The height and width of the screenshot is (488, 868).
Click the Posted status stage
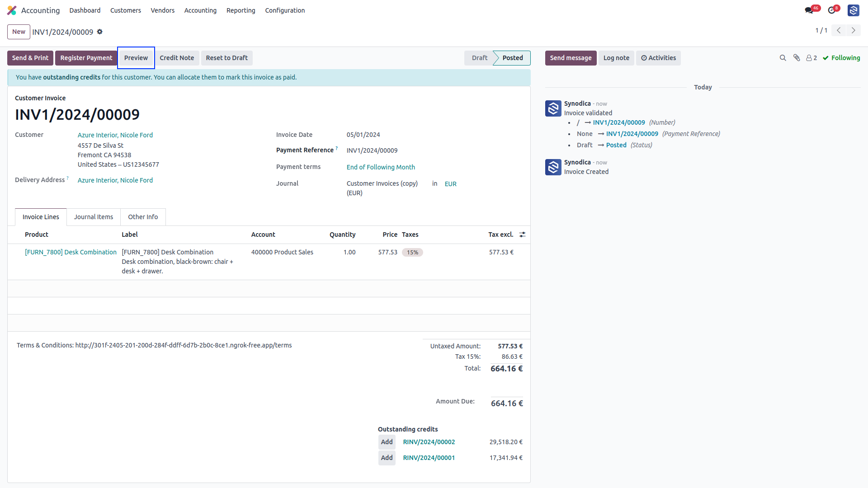point(513,58)
